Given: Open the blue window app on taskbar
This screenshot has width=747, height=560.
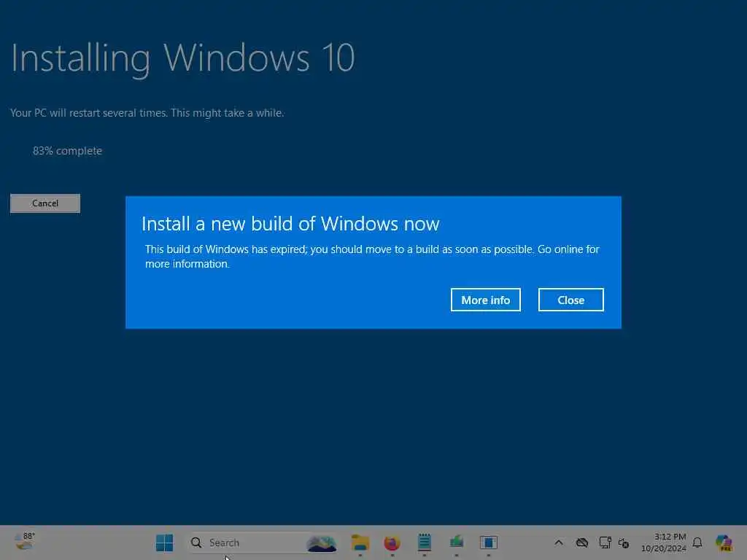Looking at the screenshot, I should tap(488, 542).
